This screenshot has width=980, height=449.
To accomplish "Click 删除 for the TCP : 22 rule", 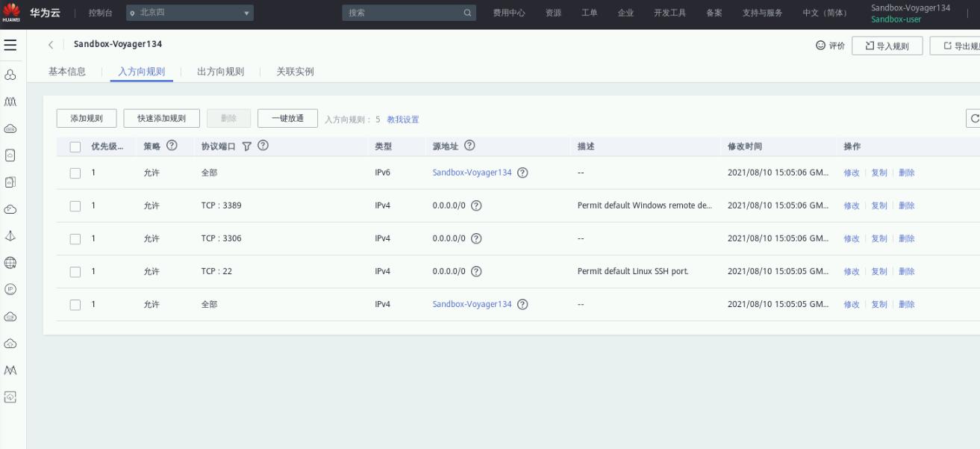I will [907, 272].
